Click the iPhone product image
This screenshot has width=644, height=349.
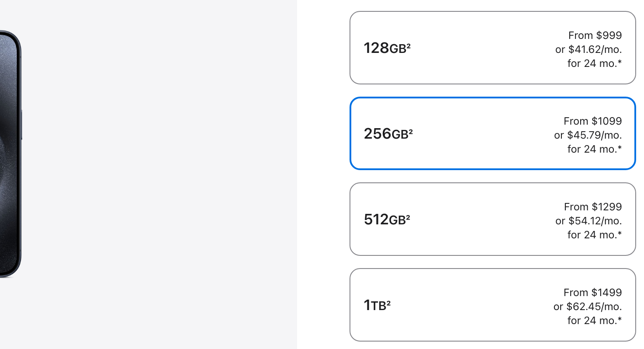pos(10,153)
